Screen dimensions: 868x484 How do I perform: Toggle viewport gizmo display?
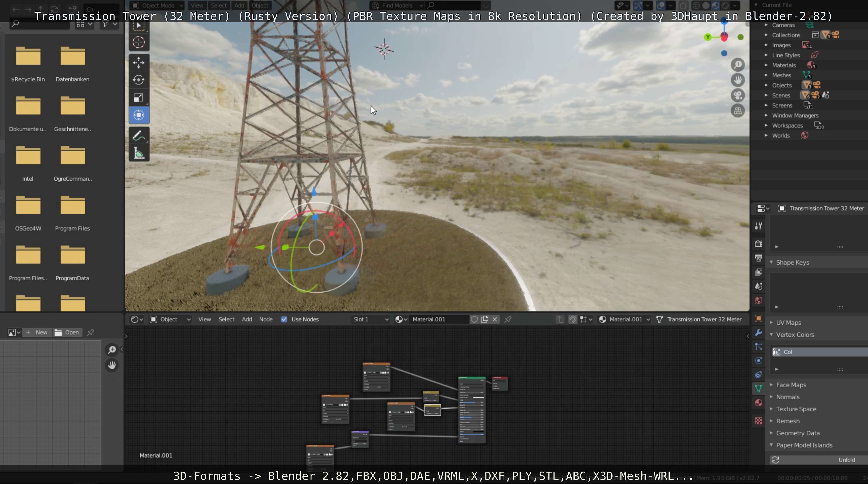coord(638,5)
